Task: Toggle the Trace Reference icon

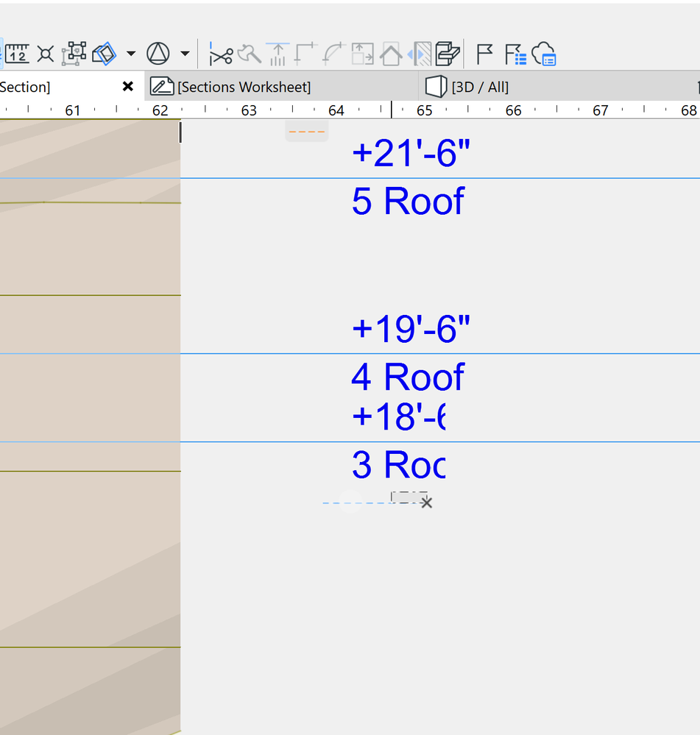Action: click(x=104, y=54)
